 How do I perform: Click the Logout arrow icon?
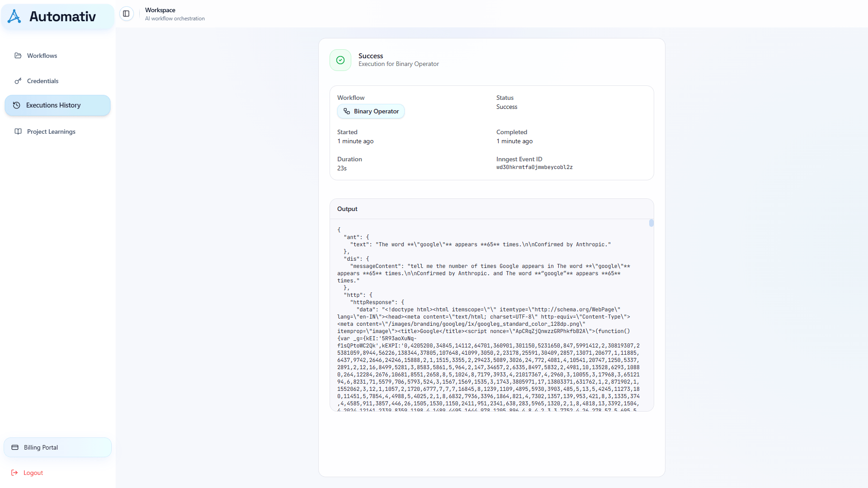(14, 473)
